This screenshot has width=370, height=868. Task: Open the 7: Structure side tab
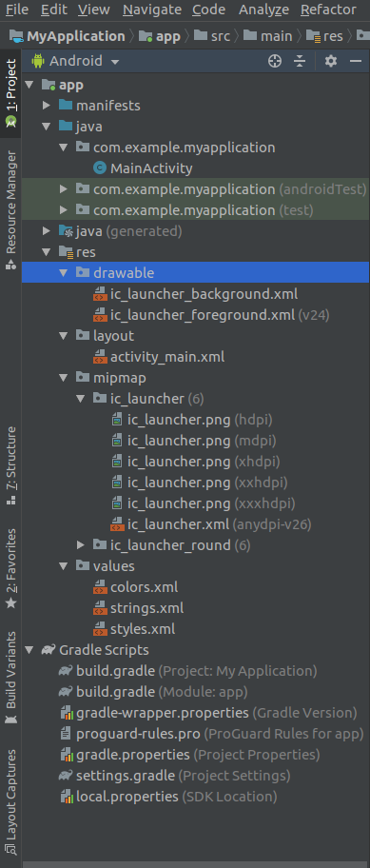point(10,465)
